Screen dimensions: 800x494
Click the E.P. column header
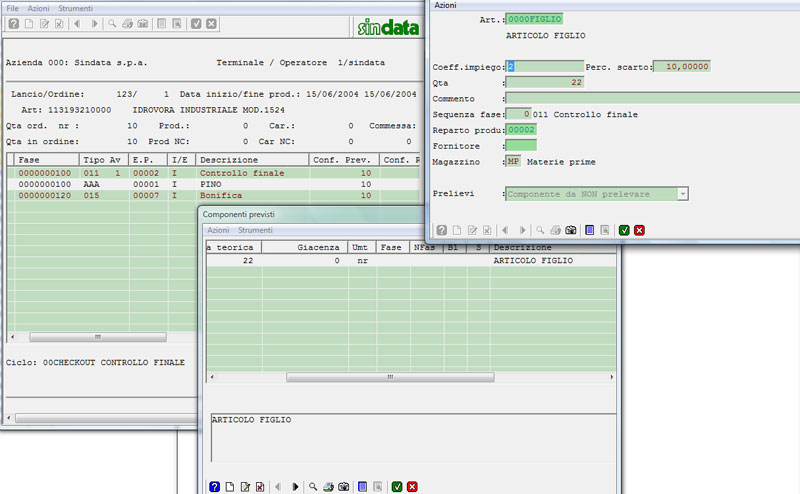tap(148, 160)
